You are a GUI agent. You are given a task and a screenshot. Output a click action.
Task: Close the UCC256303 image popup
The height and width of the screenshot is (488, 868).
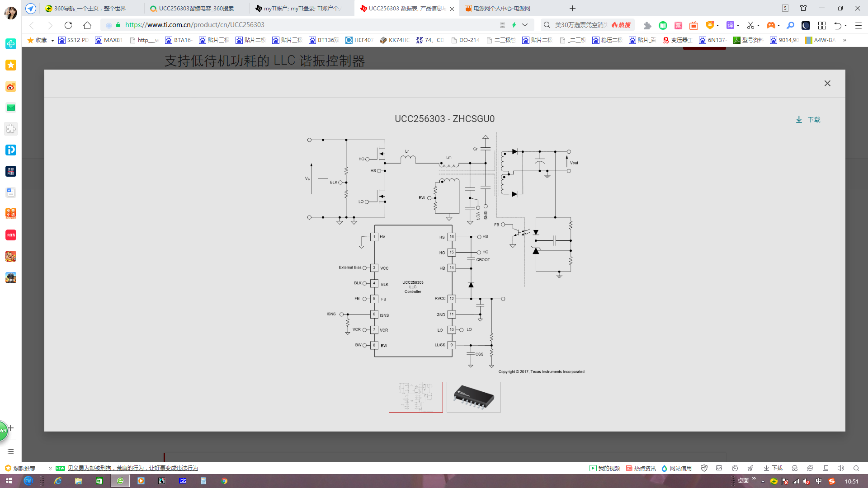pos(827,83)
